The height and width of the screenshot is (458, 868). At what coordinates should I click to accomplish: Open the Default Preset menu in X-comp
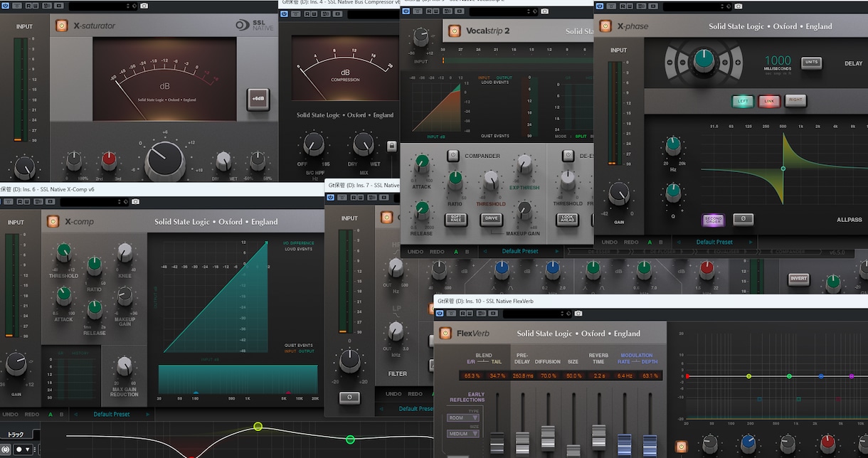coord(112,414)
